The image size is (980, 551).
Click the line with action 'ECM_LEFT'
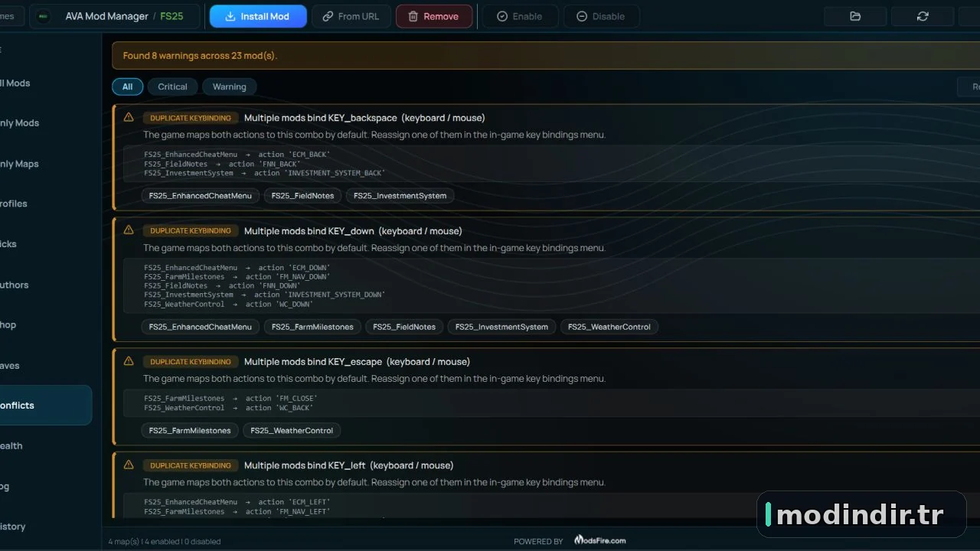[237, 502]
